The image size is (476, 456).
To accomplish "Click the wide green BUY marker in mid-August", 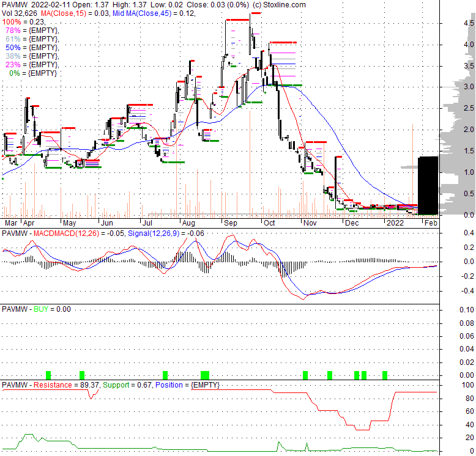I will (x=205, y=375).
